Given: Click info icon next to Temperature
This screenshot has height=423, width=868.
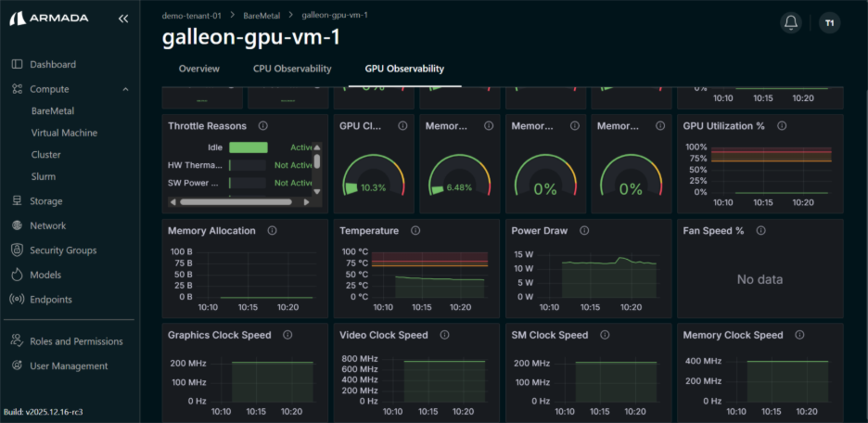Looking at the screenshot, I should [x=415, y=230].
